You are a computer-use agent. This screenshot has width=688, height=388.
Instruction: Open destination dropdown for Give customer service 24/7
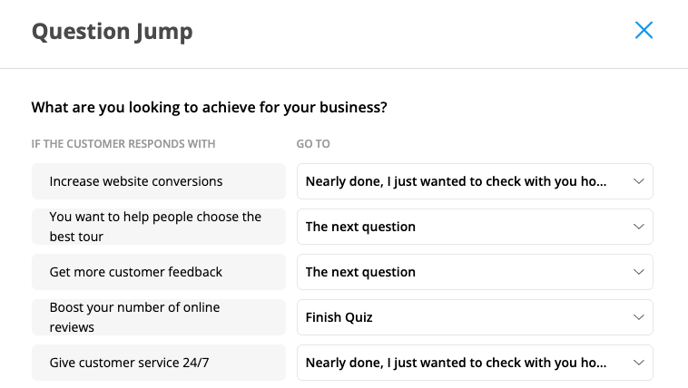[x=475, y=363]
